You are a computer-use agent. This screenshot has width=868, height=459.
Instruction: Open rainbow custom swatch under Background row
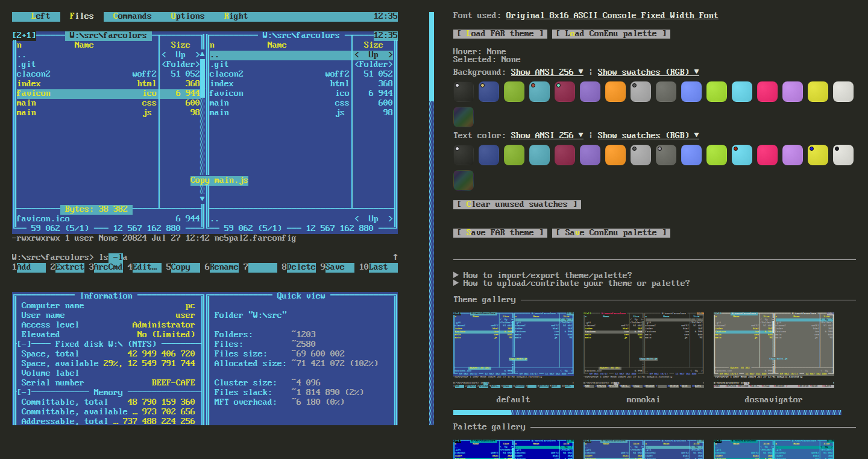click(464, 117)
